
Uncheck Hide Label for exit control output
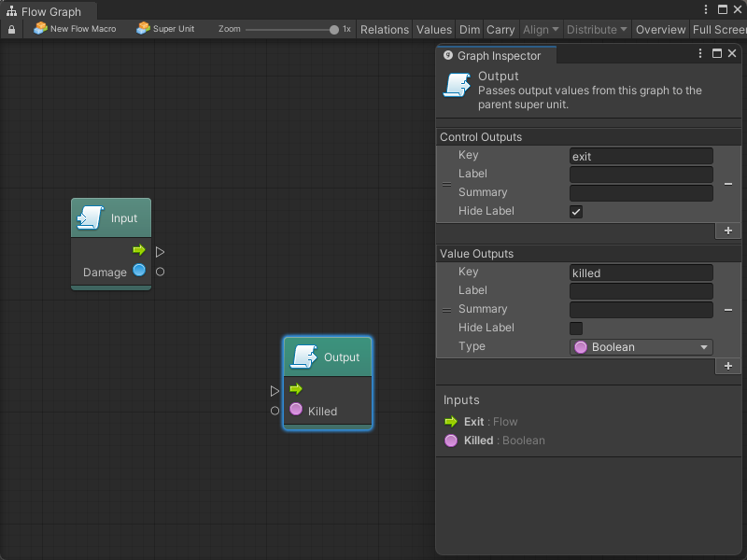tap(576, 212)
